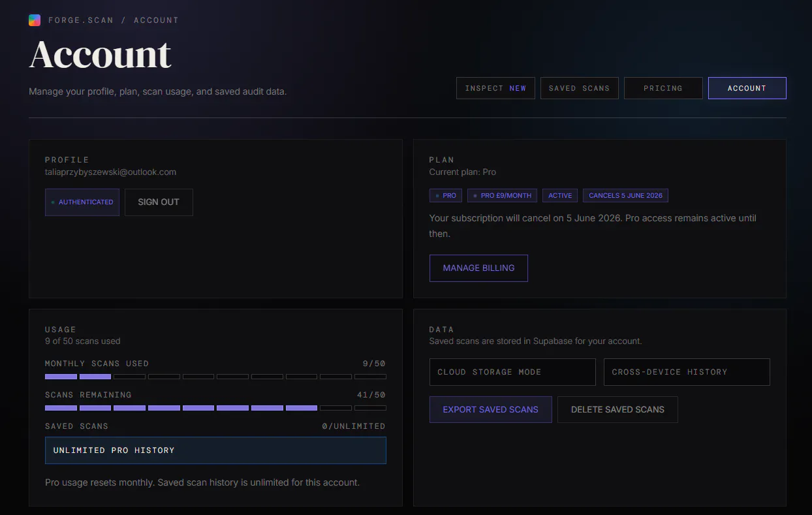Click the 9/50 scans count

pyautogui.click(x=374, y=364)
